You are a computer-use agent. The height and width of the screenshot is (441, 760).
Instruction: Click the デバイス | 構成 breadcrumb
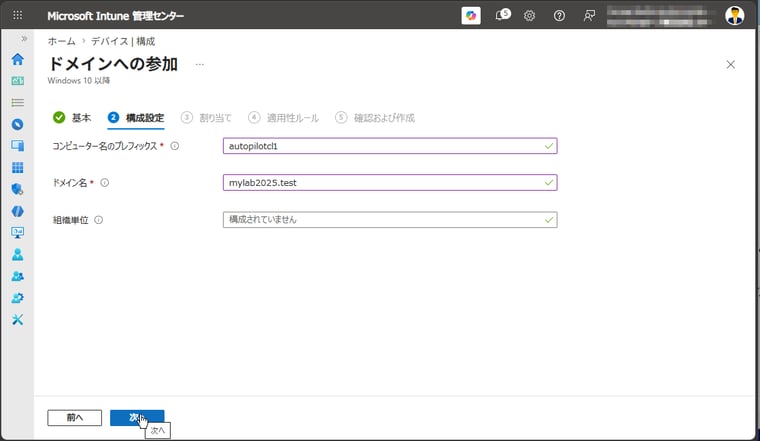(x=123, y=41)
